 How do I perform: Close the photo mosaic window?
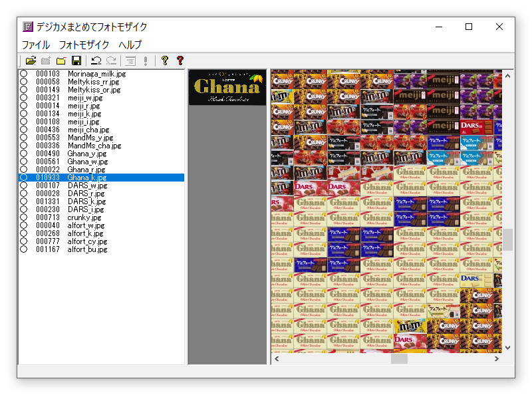click(x=499, y=27)
